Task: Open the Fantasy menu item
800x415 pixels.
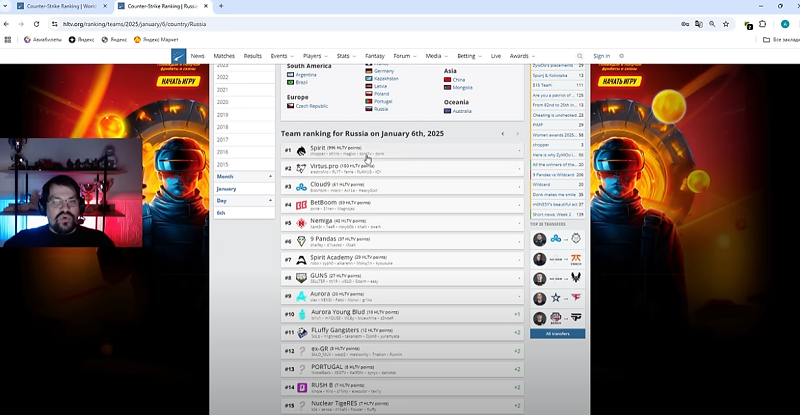Action: (x=374, y=56)
